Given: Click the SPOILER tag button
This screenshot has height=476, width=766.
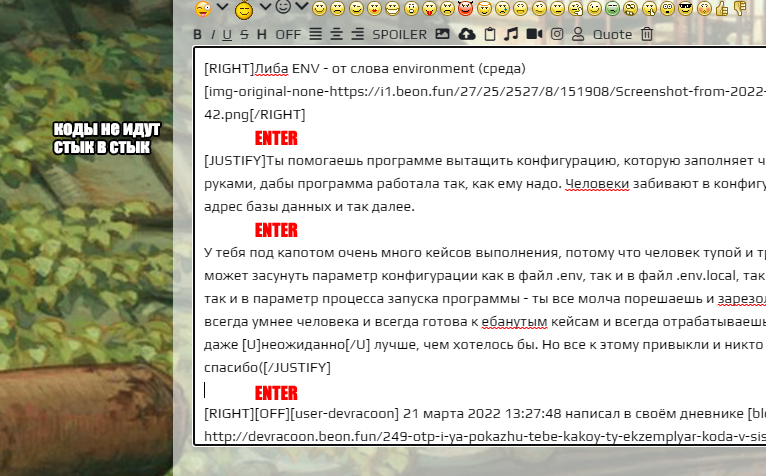Looking at the screenshot, I should [399, 35].
